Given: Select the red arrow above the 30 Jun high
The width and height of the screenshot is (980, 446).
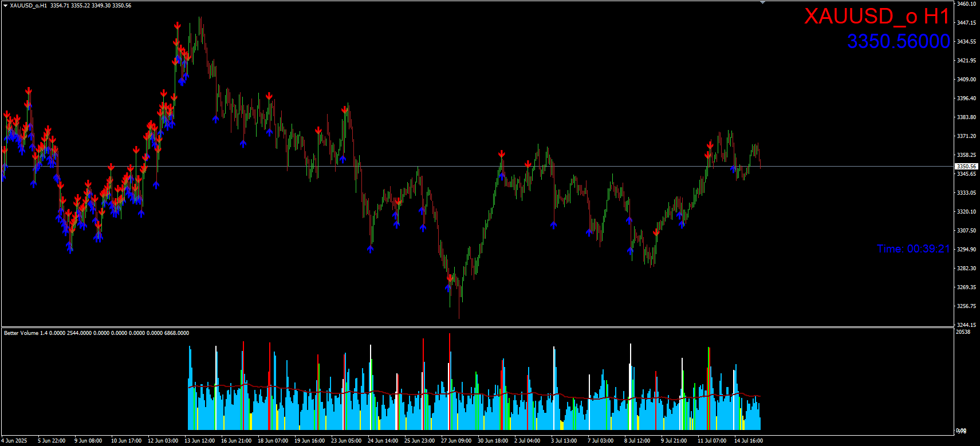Looking at the screenshot, I should (x=502, y=154).
